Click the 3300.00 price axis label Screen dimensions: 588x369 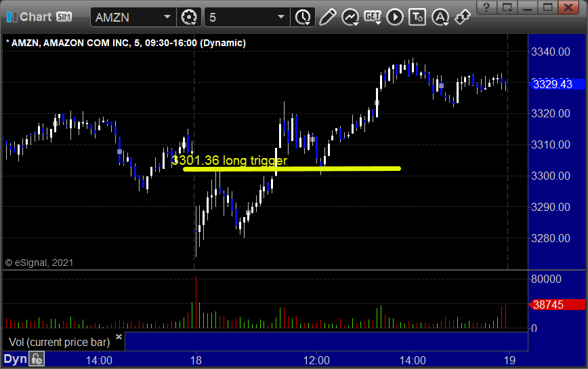pos(551,176)
